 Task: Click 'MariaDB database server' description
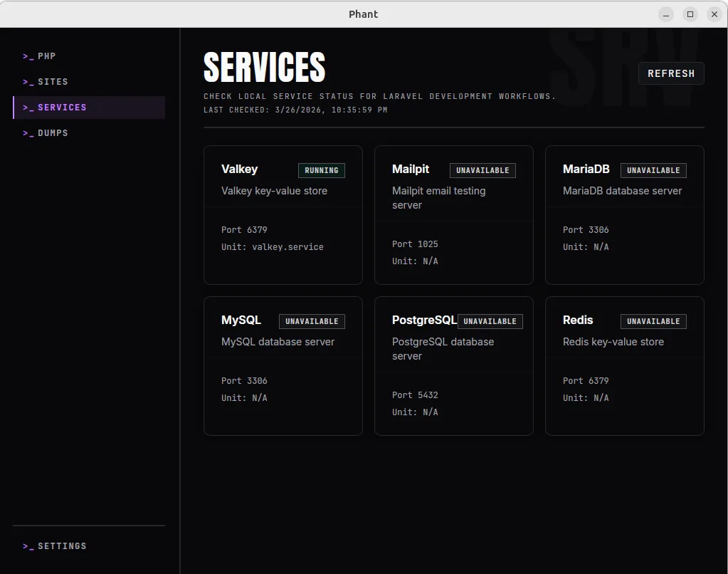point(622,191)
